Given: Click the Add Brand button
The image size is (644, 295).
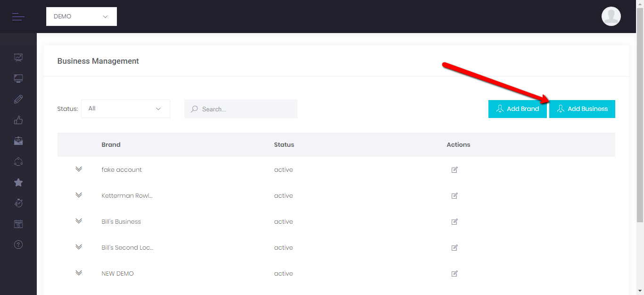Looking at the screenshot, I should tap(517, 109).
